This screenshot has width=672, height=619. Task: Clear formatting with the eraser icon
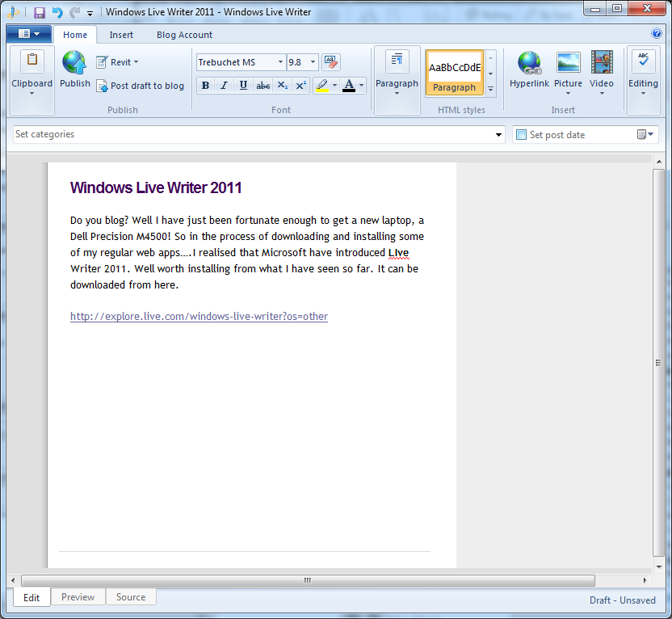pos(330,62)
